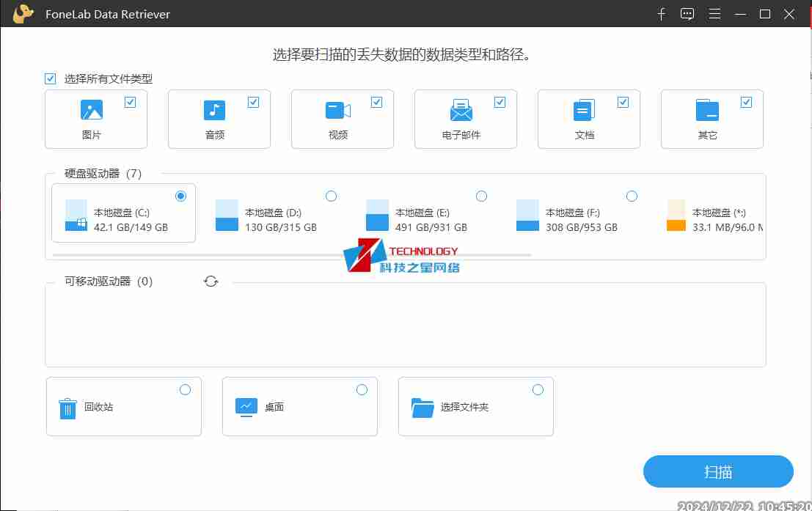Uncheck 选择所有文件类型 checkbox
This screenshot has width=812, height=511.
50,78
